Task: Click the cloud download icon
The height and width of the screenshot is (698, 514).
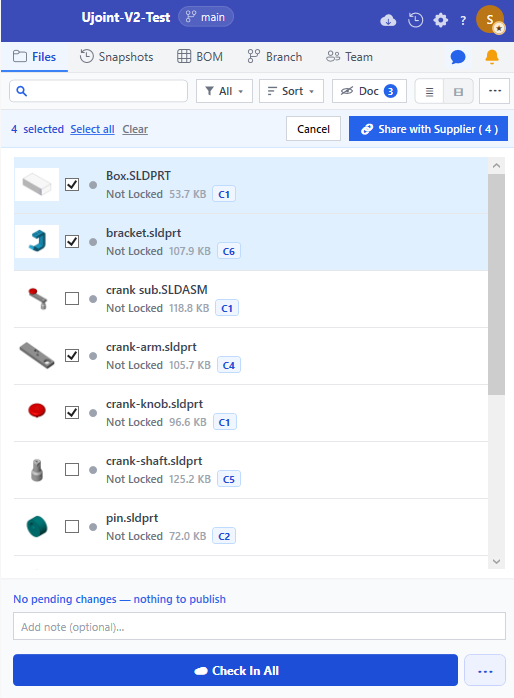Action: click(388, 20)
